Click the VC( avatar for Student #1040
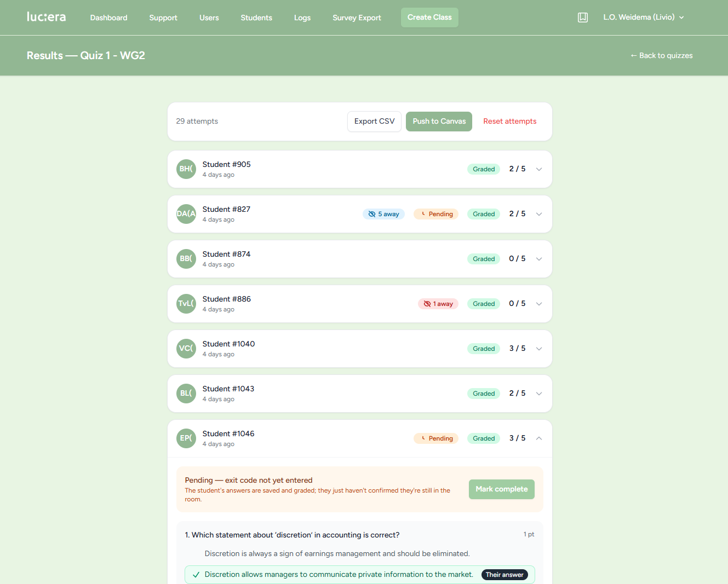The image size is (728, 584). [186, 349]
